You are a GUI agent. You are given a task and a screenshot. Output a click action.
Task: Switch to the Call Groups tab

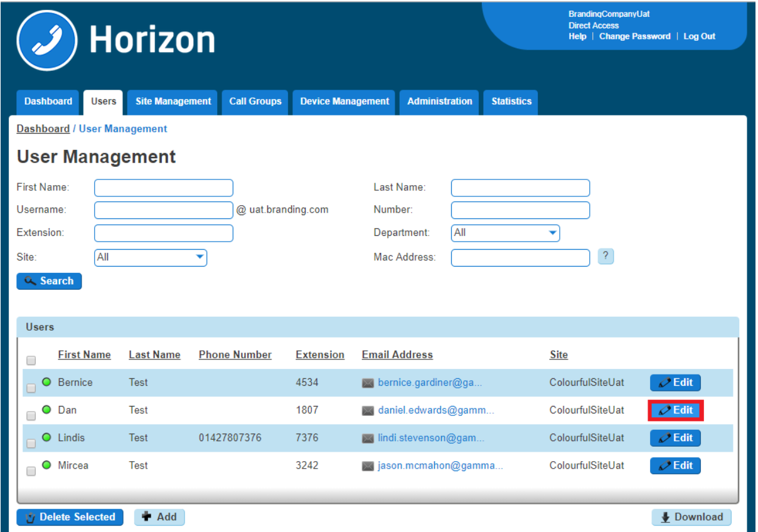coord(255,102)
